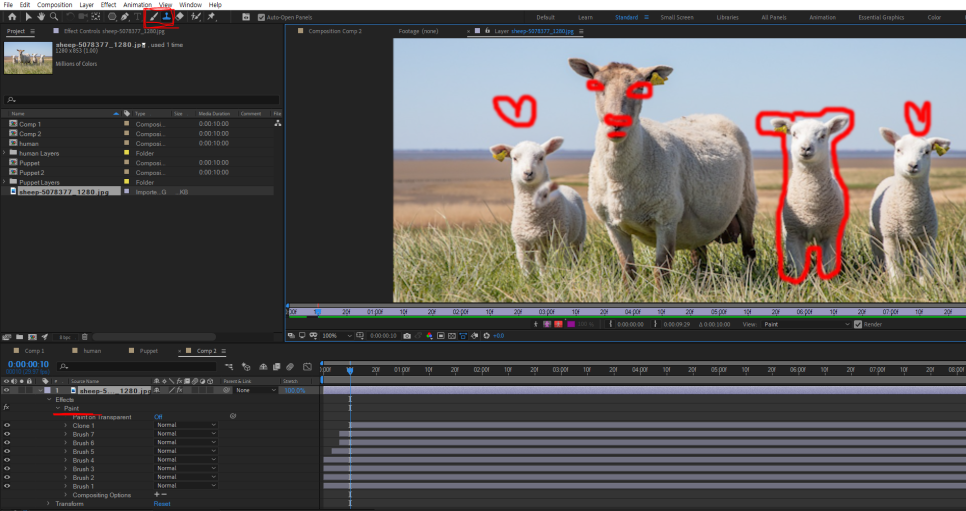The image size is (966, 511).
Task: Switch to the Puppet timeline tab
Action: pyautogui.click(x=148, y=351)
